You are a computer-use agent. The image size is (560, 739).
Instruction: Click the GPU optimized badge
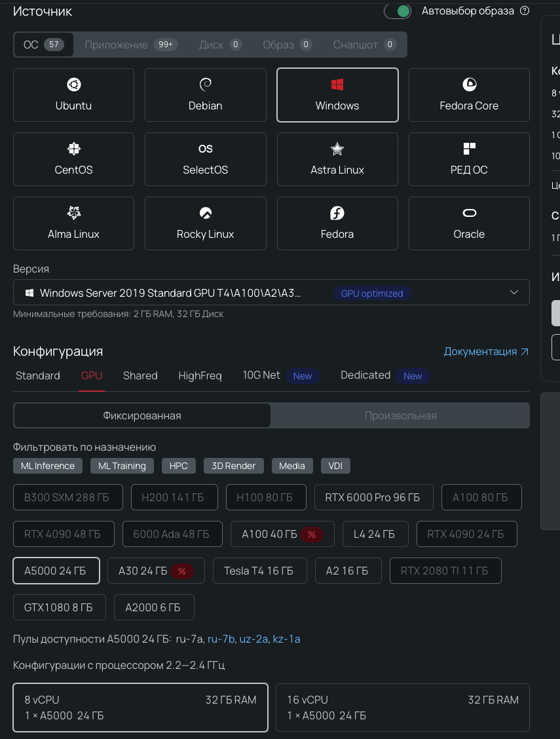(372, 293)
